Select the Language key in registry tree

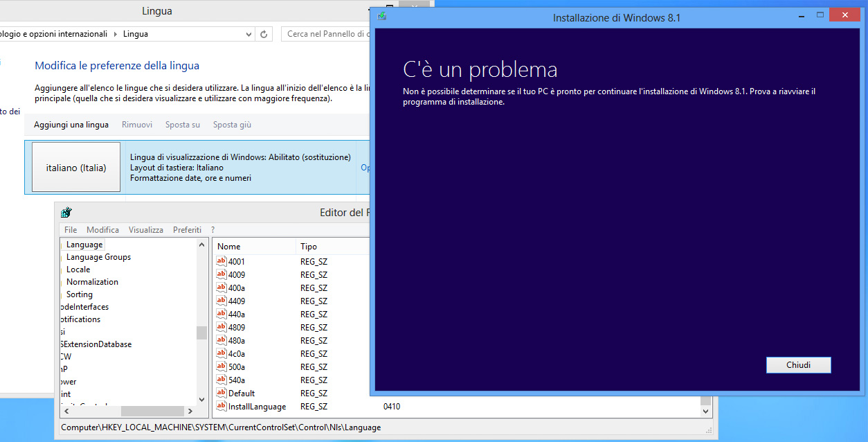[x=84, y=245]
